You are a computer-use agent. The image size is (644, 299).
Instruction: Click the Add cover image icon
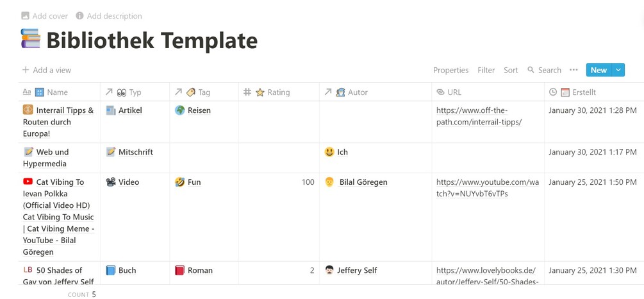tap(25, 16)
